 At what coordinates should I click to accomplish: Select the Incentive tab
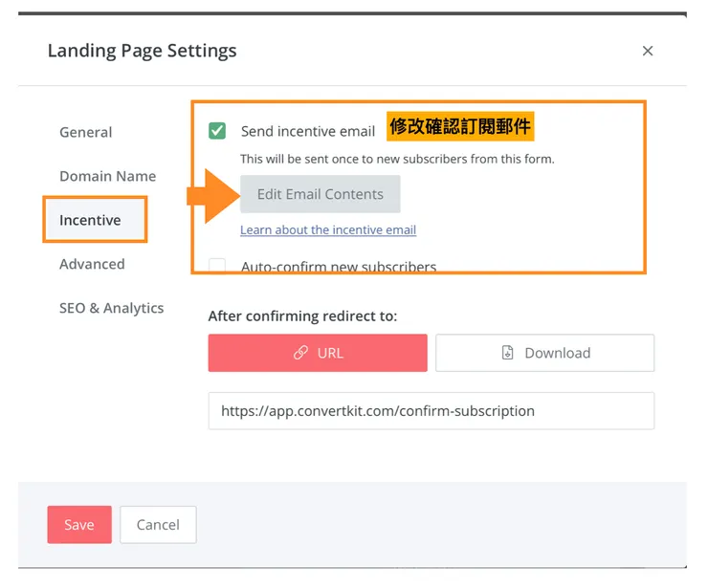click(90, 220)
